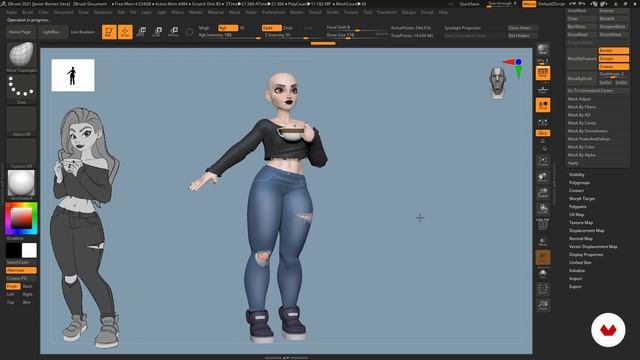The image size is (640, 360).
Task: Click the Frame icon in right shelf
Action: (x=542, y=161)
